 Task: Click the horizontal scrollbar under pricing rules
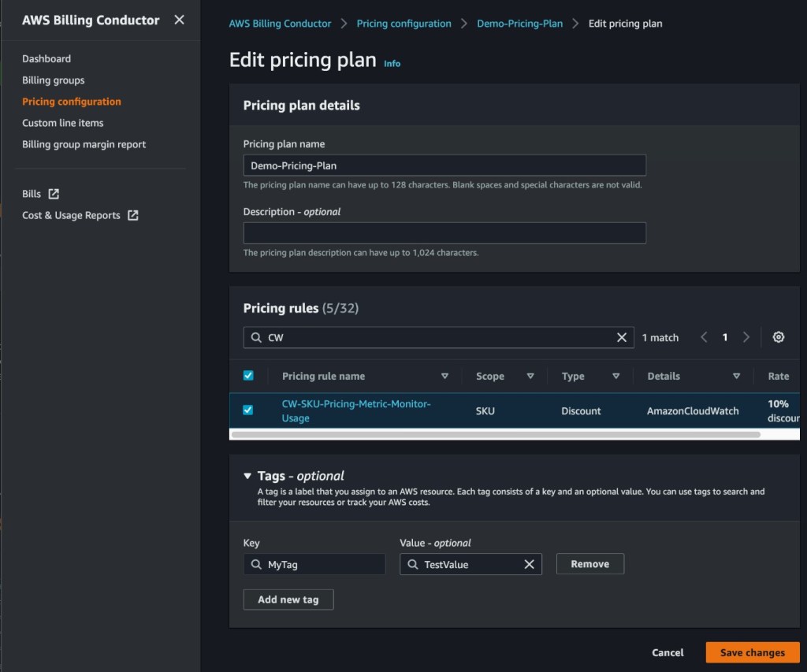(x=496, y=434)
